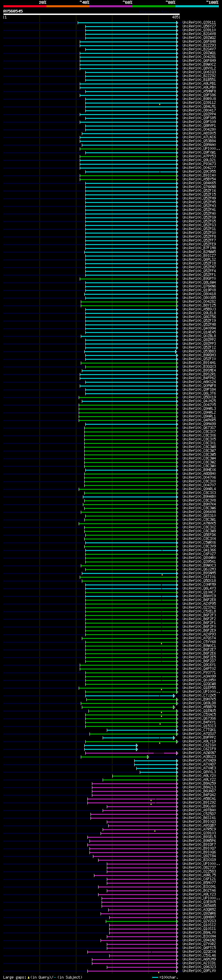This screenshot has width=222, height=980.
Task: Select the UniRef100_A5BY54 label
Action: (x=199, y=179)
